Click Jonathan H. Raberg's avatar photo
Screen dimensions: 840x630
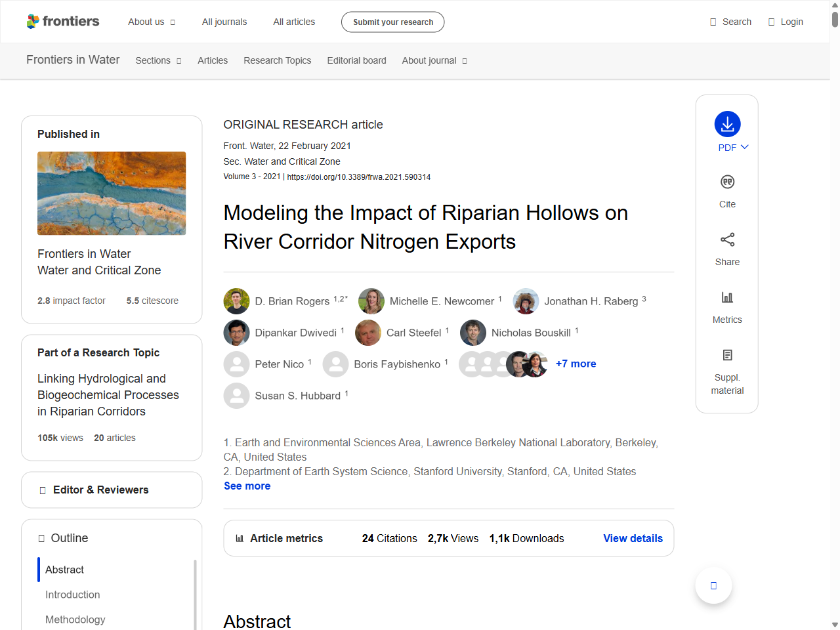tap(526, 301)
